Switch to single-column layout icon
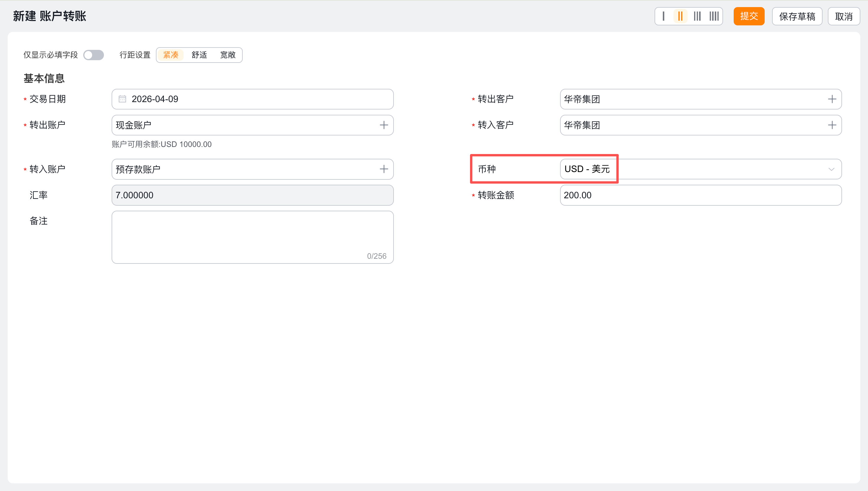This screenshot has height=491, width=868. point(663,16)
